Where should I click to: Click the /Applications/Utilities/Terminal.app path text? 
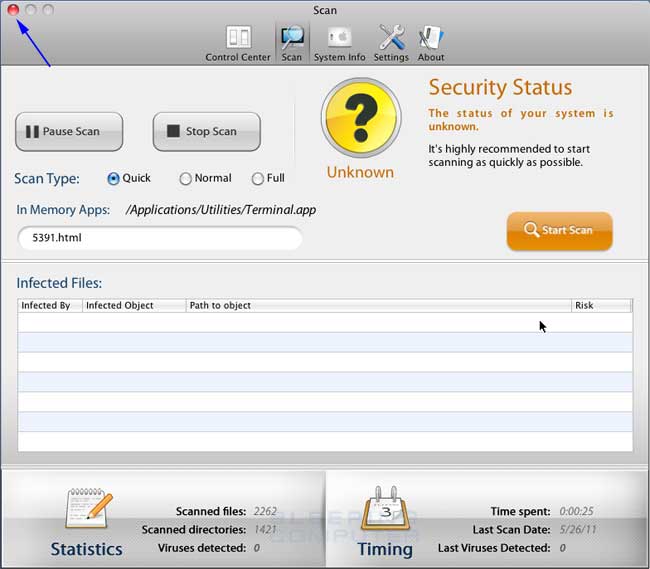click(x=221, y=210)
